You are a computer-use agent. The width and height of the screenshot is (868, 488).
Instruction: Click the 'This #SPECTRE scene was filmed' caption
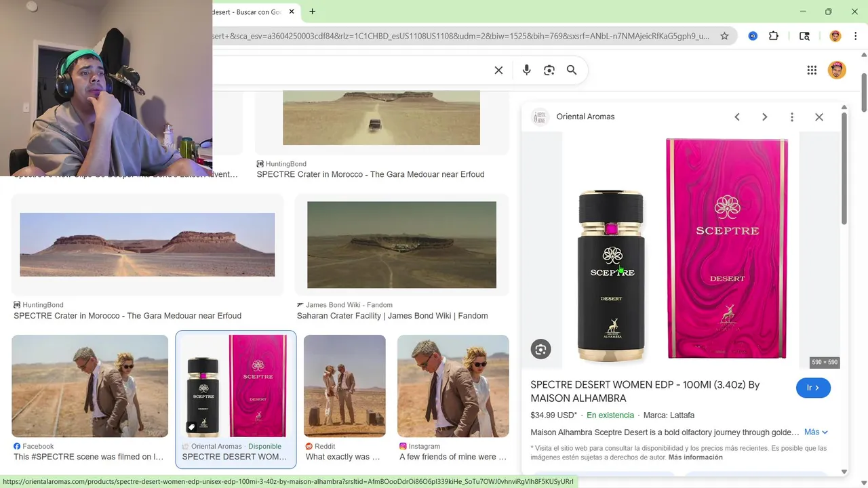(89, 457)
